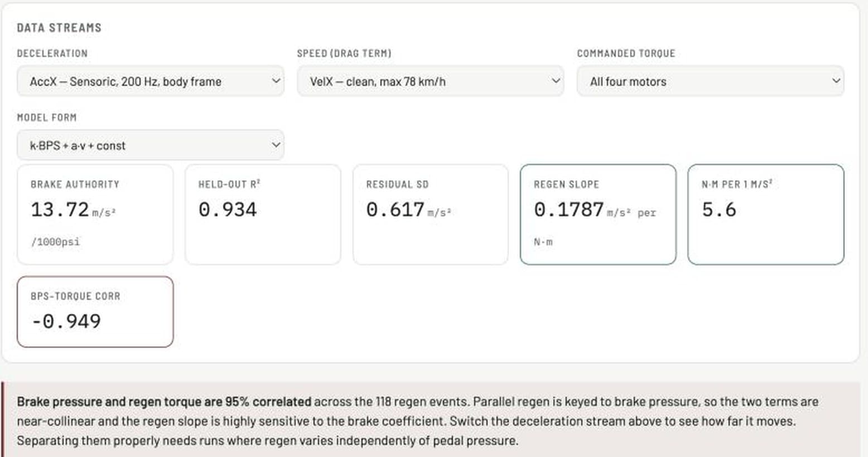This screenshot has width=868, height=457.
Task: Click the DATA STREAMS heading
Action: coord(59,28)
